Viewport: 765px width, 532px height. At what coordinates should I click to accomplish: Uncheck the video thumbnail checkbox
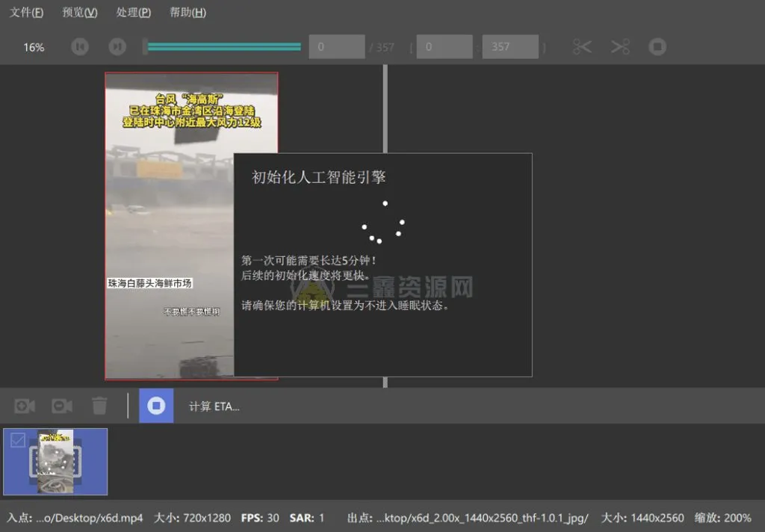click(x=16, y=441)
